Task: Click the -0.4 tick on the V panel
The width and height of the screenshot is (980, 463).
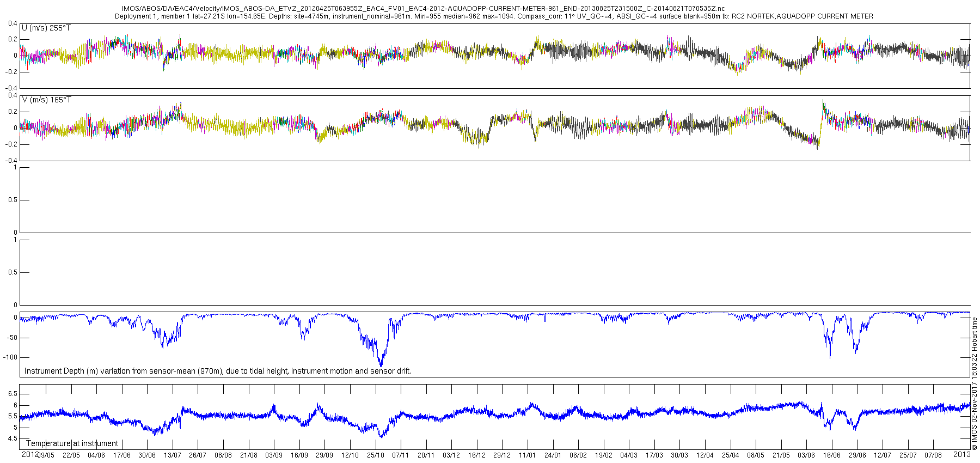Action: tap(11, 161)
